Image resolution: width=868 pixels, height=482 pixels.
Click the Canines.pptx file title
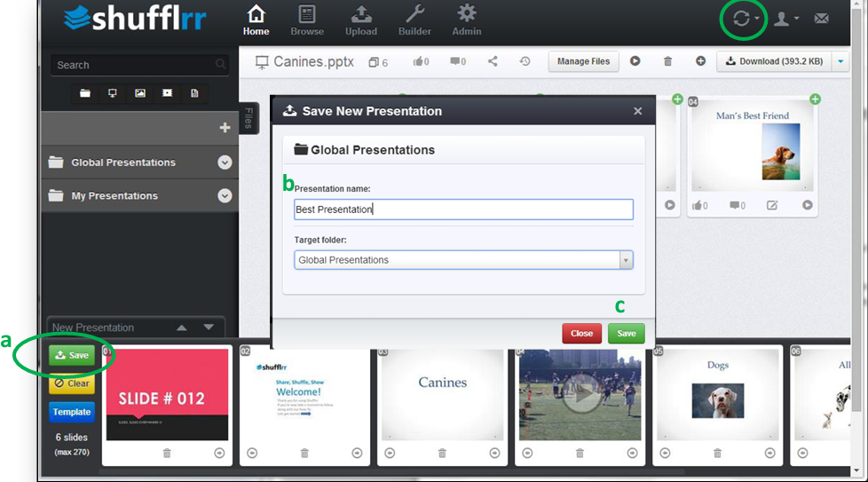pyautogui.click(x=313, y=61)
